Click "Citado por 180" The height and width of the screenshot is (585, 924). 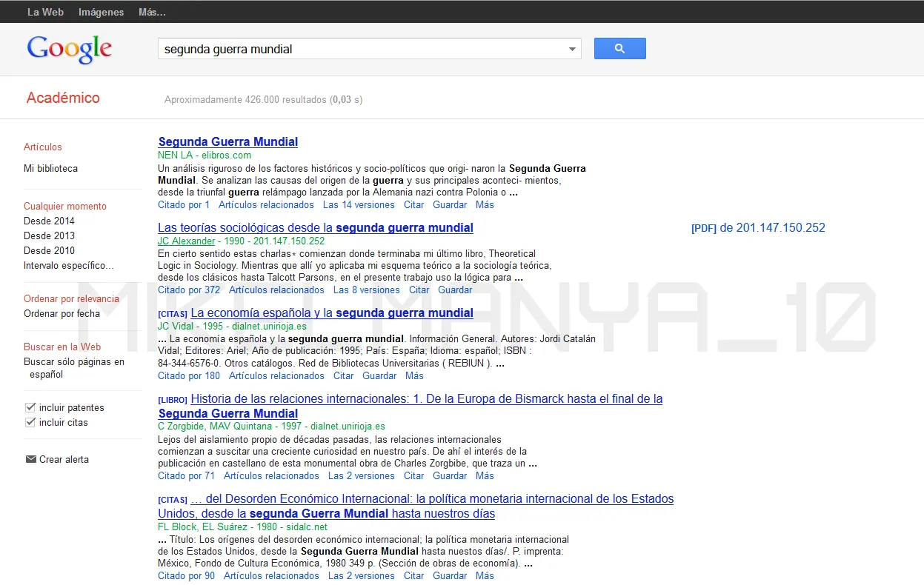[x=189, y=375]
